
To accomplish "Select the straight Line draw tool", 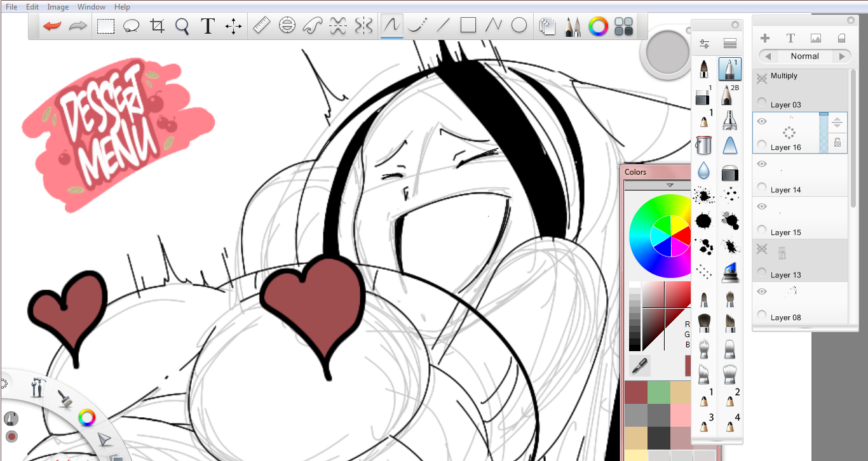I will pos(443,26).
